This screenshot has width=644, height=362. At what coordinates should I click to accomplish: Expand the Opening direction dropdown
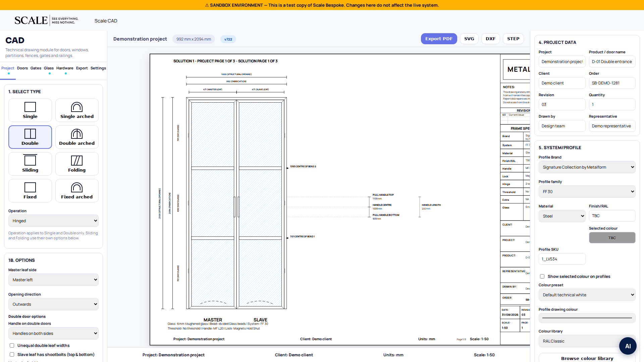(53, 304)
